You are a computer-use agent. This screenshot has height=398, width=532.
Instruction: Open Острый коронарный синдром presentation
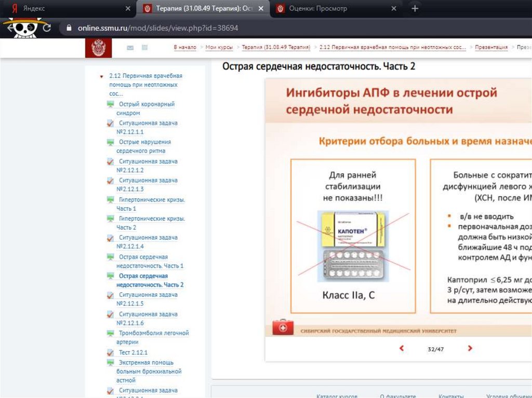click(145, 108)
